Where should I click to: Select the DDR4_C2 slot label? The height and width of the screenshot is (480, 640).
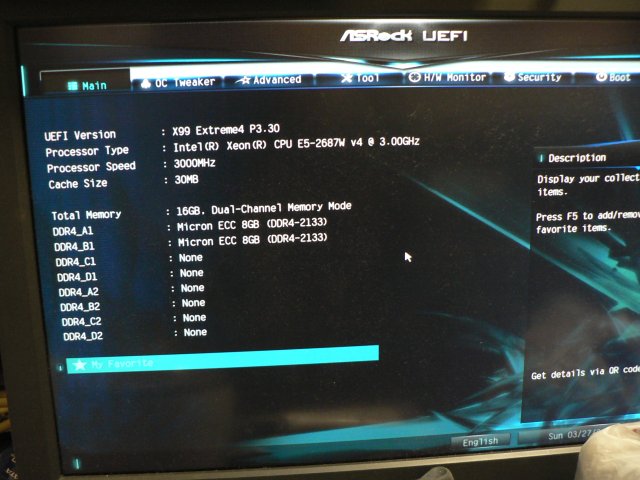81,322
